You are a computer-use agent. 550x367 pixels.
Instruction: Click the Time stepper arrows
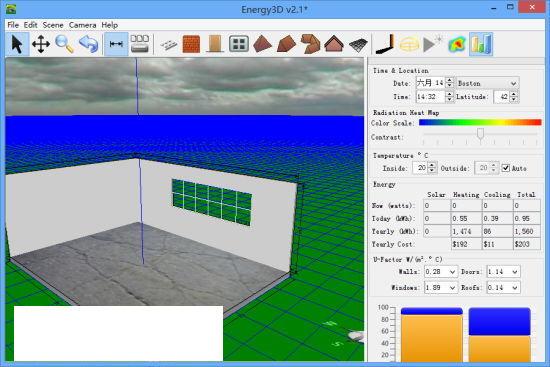pos(450,96)
